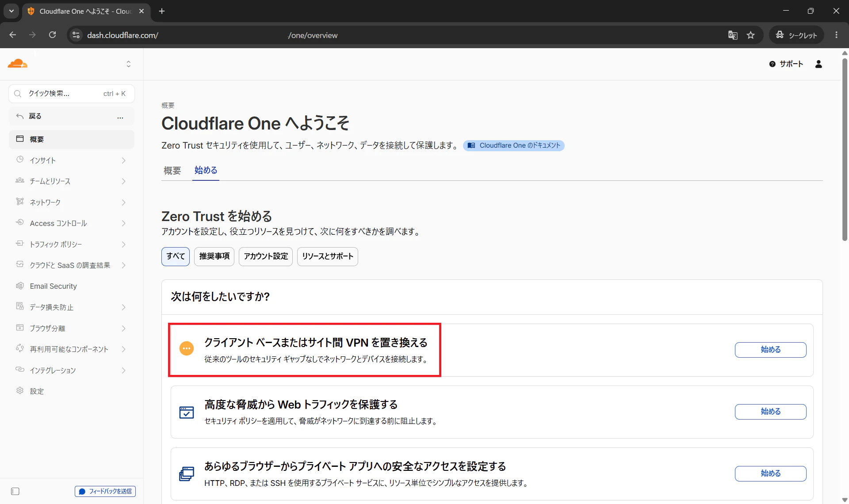Viewport: 849px width, 504px height.
Task: Open the Cloudflare One のドキュメント link
Action: tap(514, 145)
